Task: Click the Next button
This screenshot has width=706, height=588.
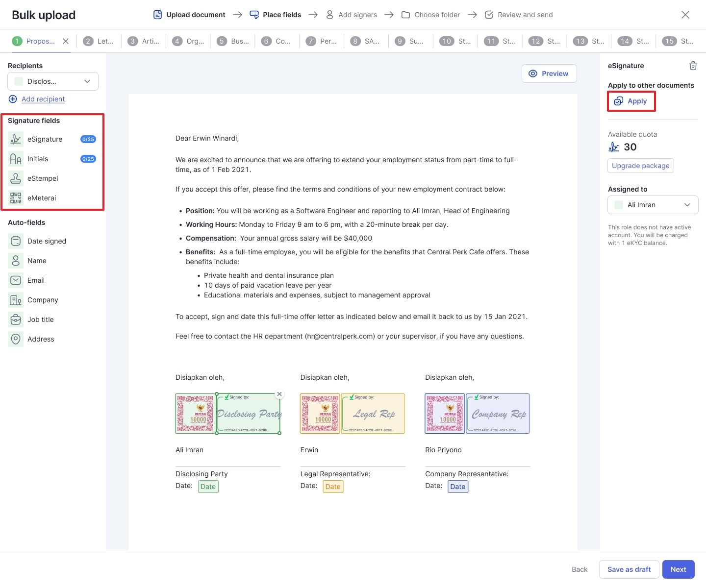Action: (678, 569)
